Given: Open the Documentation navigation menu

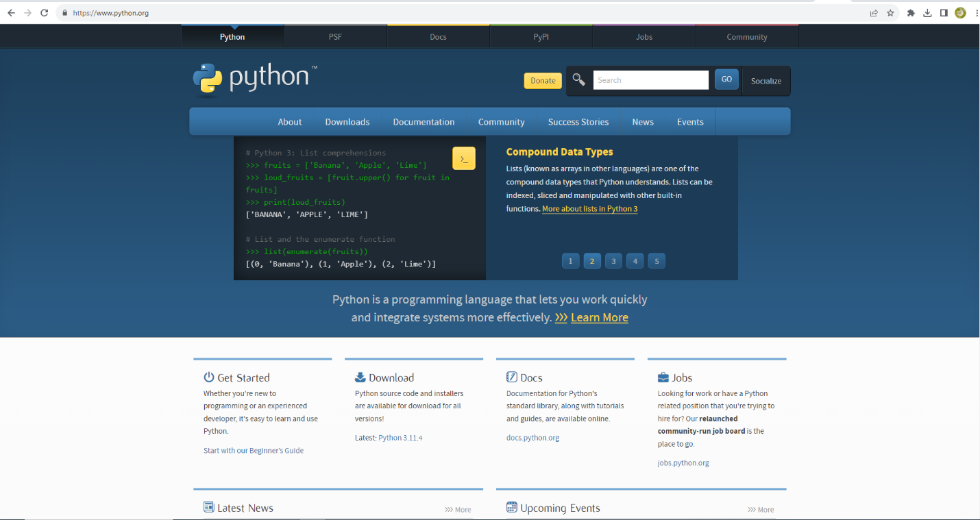Looking at the screenshot, I should (x=424, y=122).
